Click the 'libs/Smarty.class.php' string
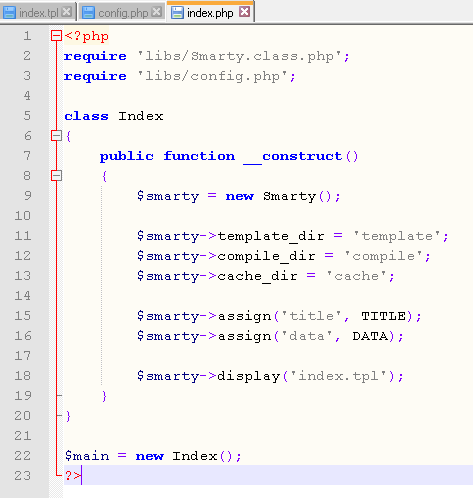The width and height of the screenshot is (473, 498). click(240, 56)
